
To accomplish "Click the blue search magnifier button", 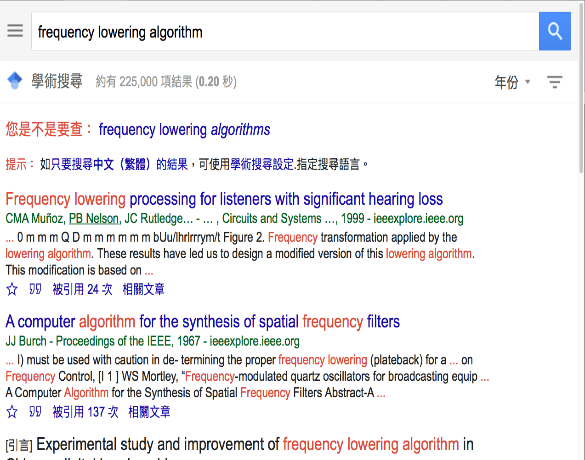I will 555,31.
